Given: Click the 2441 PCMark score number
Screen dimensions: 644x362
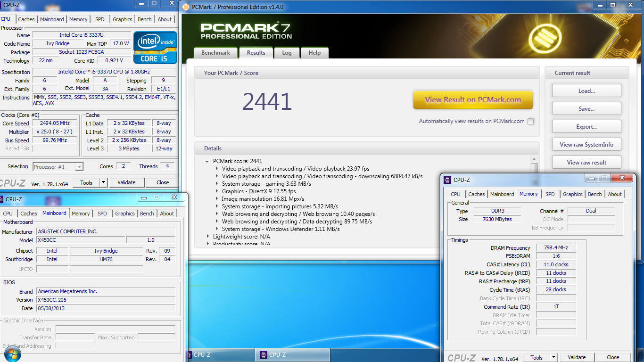Looking at the screenshot, I should [x=267, y=101].
